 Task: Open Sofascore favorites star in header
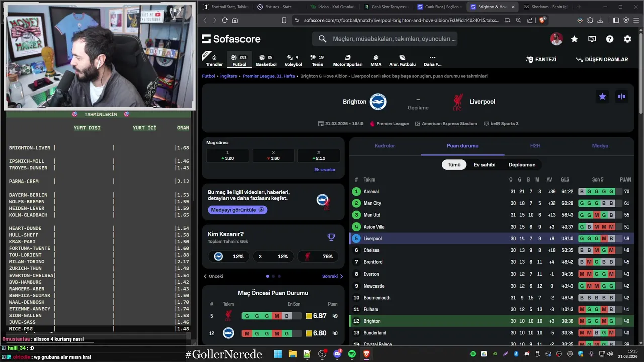click(x=574, y=39)
